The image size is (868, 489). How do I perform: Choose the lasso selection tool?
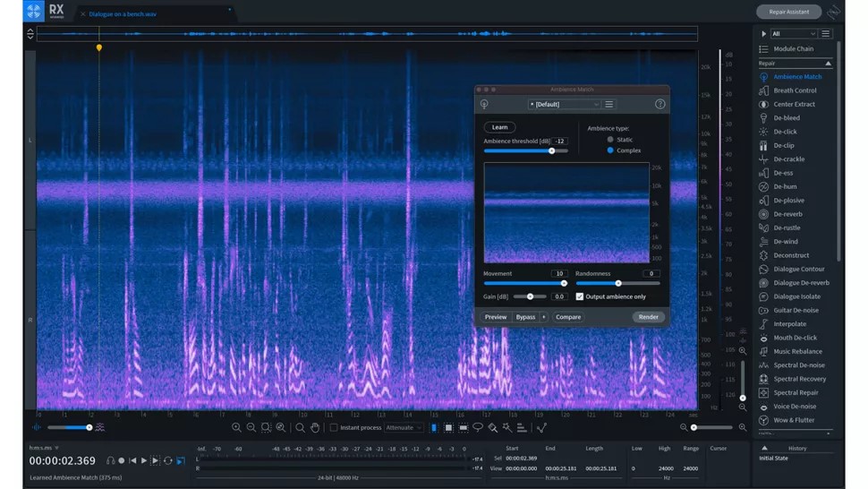478,428
